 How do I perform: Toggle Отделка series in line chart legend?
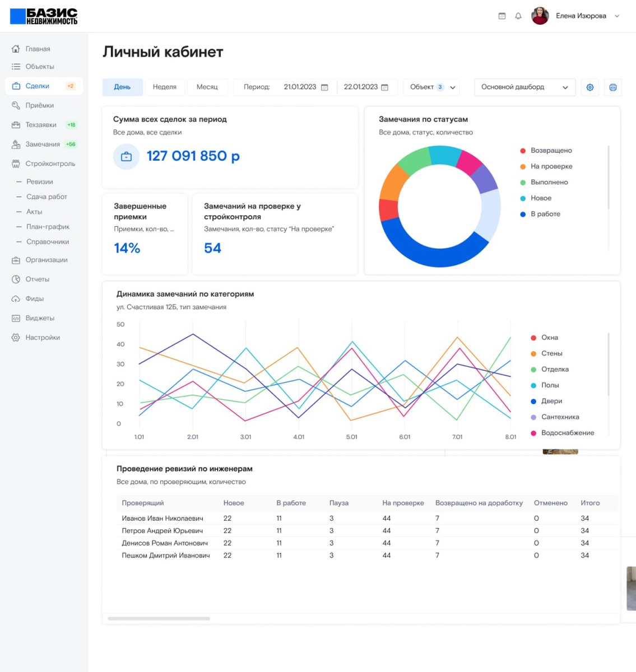tap(550, 370)
